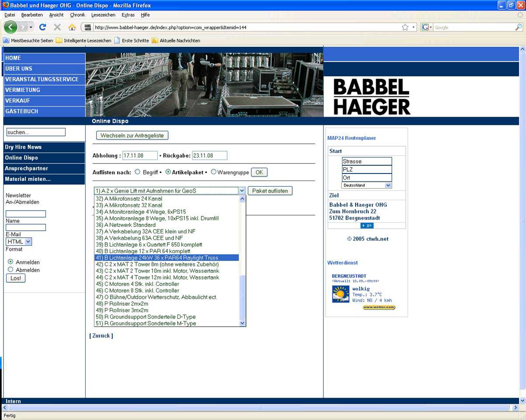The width and height of the screenshot is (526, 420).
Task: Choose 36) A Netzwerk Standard option
Action: coord(167,225)
